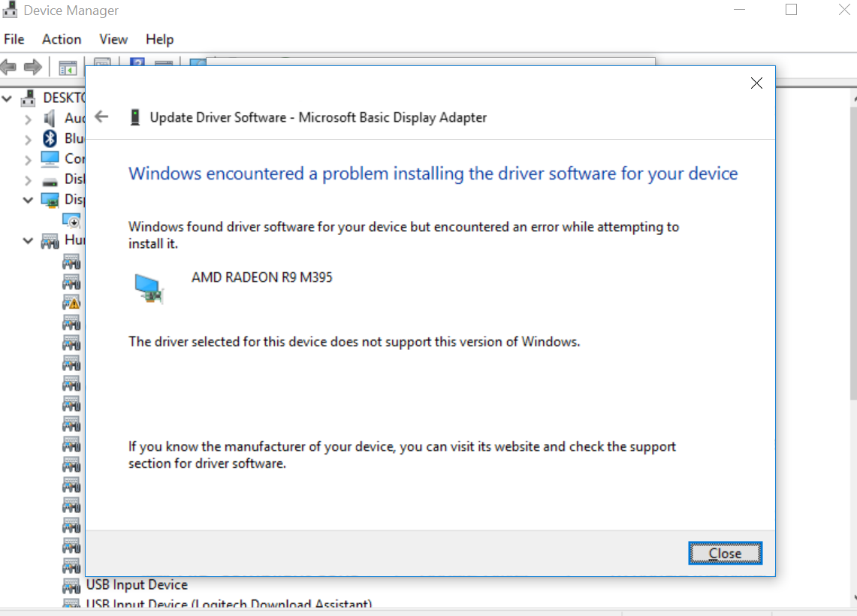Screen dimensions: 857x616
Task: Select the display adapter device under Display adapters
Action: pyautogui.click(x=71, y=221)
